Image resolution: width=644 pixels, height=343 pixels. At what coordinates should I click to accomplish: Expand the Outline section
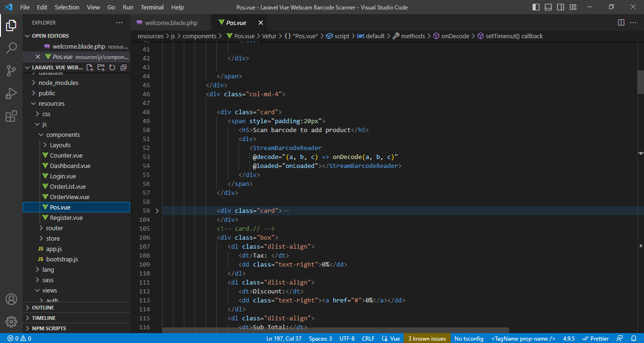[x=76, y=308]
